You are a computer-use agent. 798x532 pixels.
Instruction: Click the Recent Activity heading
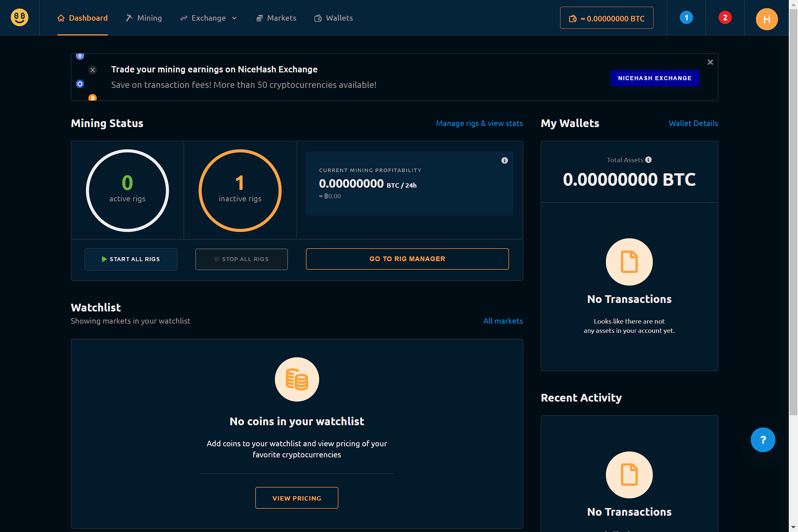581,398
